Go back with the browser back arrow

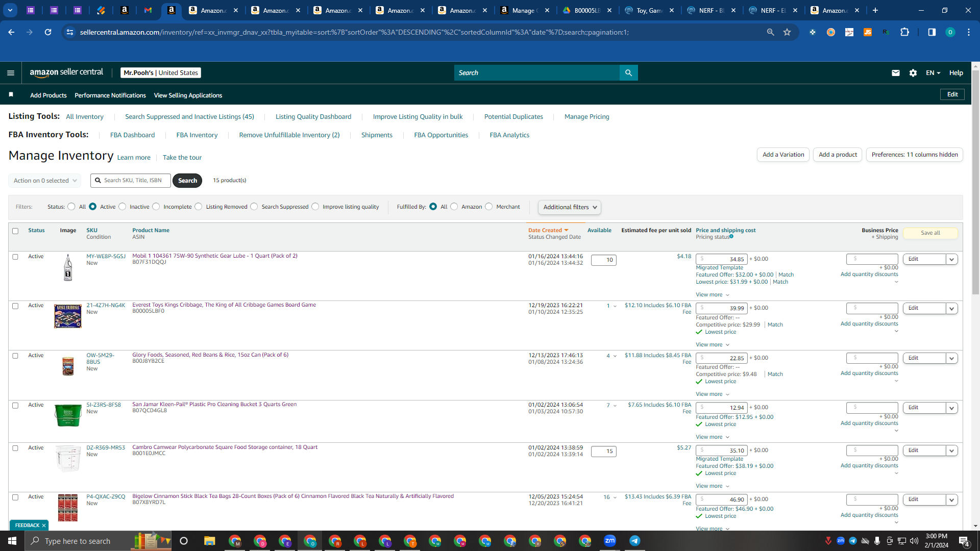[x=11, y=32]
